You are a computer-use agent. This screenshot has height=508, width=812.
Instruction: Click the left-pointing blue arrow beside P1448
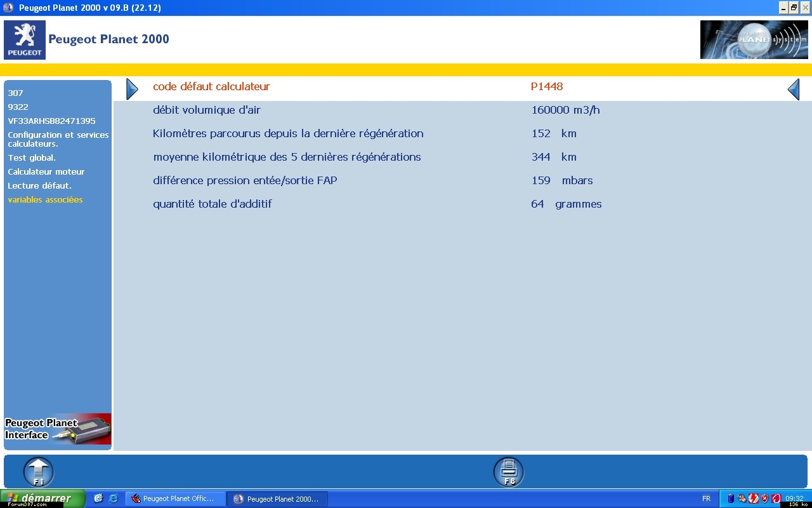[794, 90]
